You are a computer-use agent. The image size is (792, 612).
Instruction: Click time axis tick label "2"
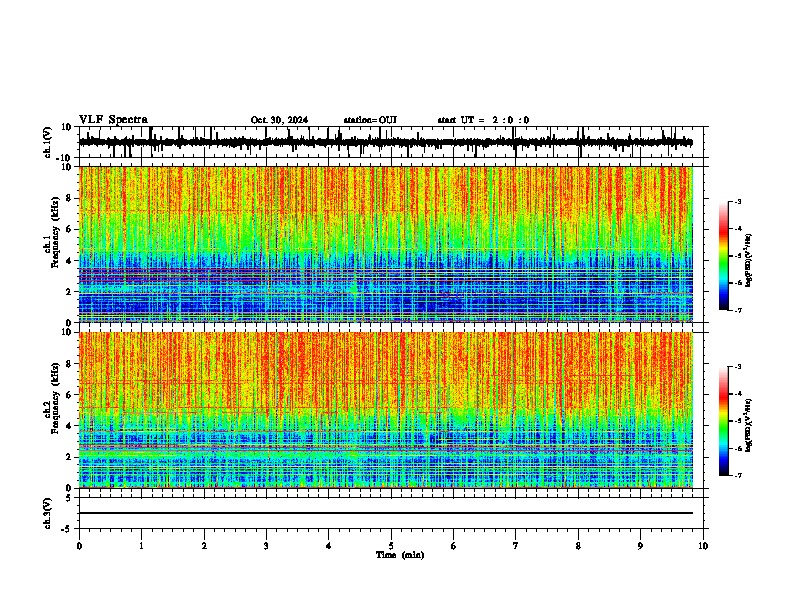pyautogui.click(x=204, y=546)
